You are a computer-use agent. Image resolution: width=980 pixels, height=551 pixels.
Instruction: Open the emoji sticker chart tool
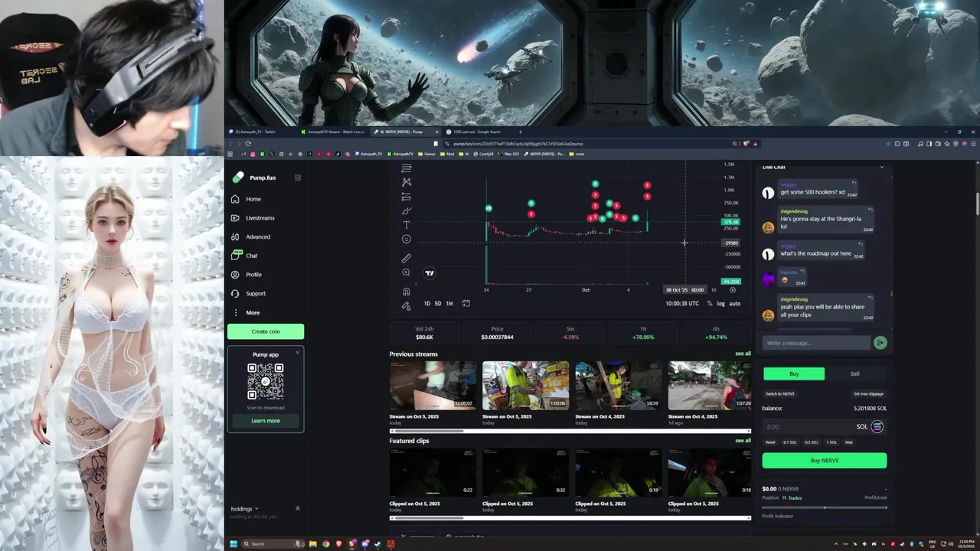(407, 239)
